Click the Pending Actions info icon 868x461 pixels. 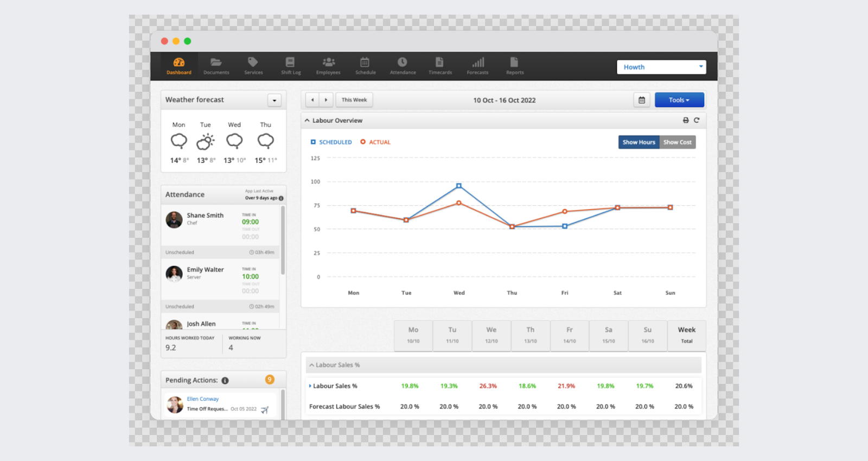click(225, 381)
